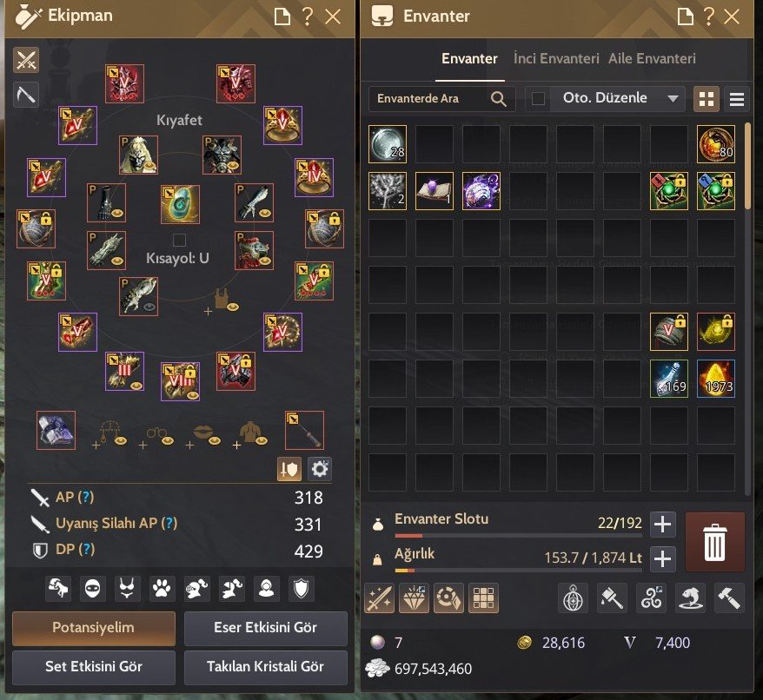Open the Aile Envanteri tab
This screenshot has height=700, width=763.
point(652,59)
